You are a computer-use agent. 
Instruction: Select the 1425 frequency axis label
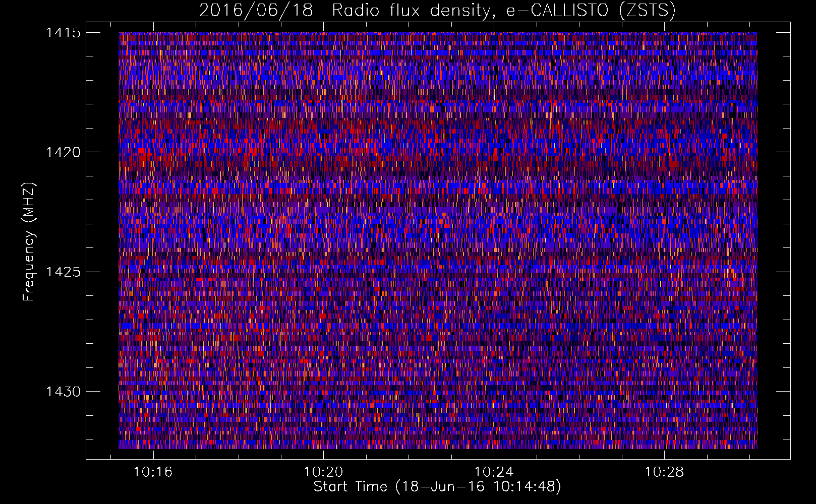63,272
